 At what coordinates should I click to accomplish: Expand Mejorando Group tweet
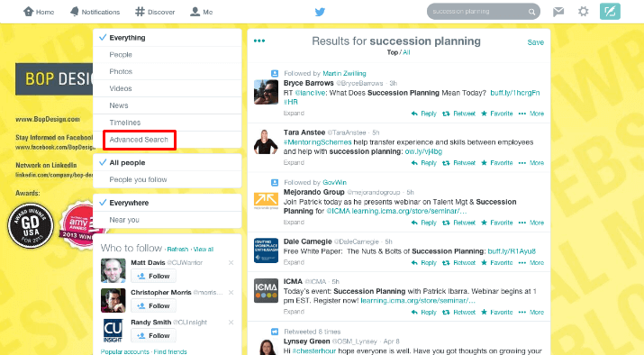click(294, 223)
